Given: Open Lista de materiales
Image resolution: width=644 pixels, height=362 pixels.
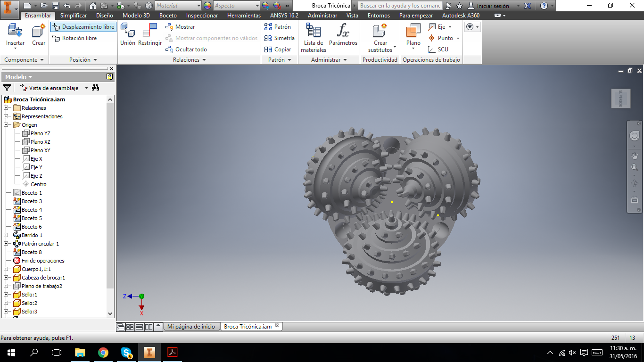Looking at the screenshot, I should (x=314, y=38).
